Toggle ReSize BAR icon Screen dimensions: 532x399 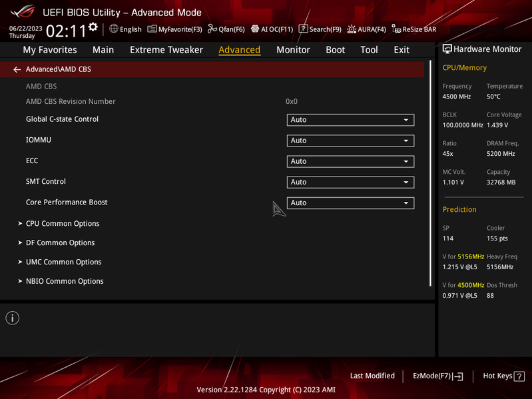pyautogui.click(x=396, y=29)
